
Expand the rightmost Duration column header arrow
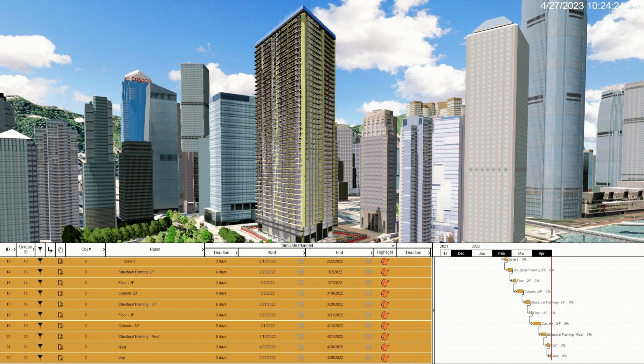[x=429, y=253]
